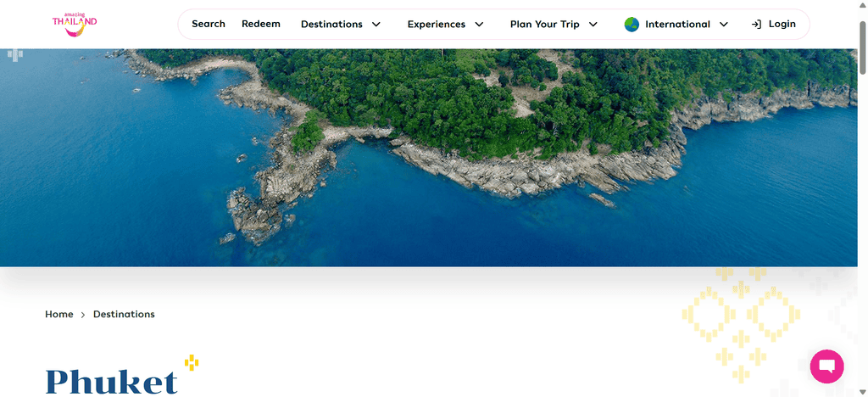Click the login arrow icon

point(756,25)
